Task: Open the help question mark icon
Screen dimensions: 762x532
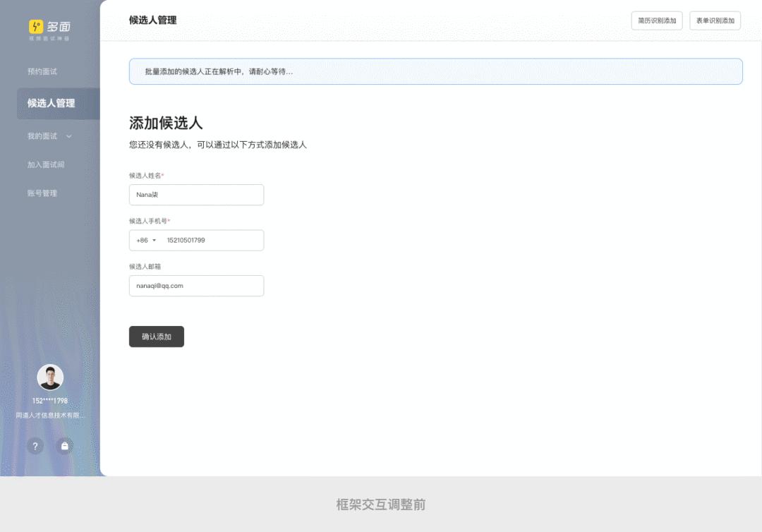Action: click(x=35, y=446)
